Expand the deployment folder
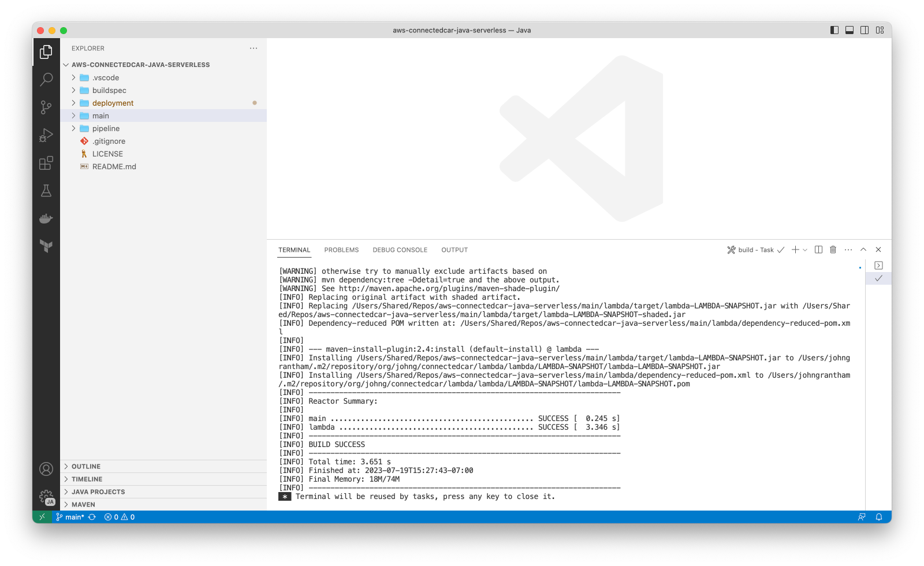Viewport: 924px width, 566px height. [73, 103]
